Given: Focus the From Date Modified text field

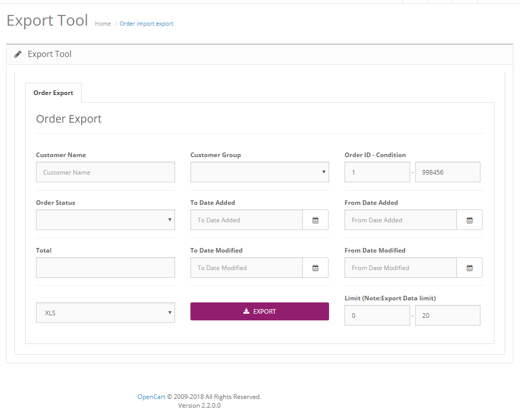Looking at the screenshot, I should coord(400,268).
